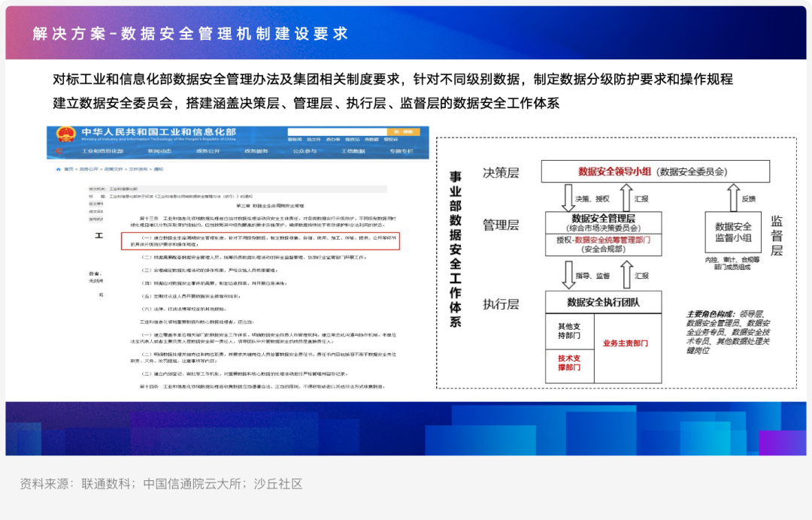Image resolution: width=812 pixels, height=520 pixels.
Task: Click the home icon in the breadcrumb
Action: pos(59,170)
